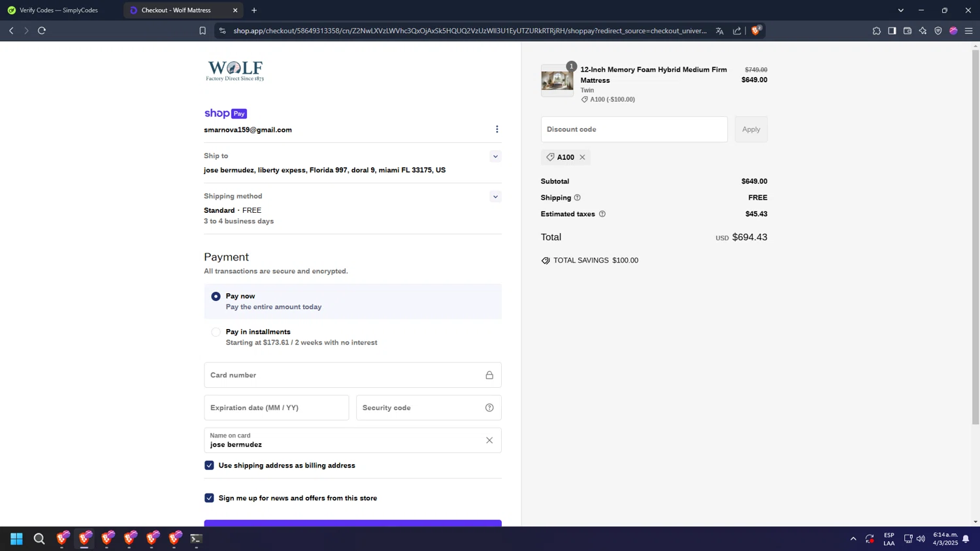Click the Expiration date field
This screenshot has width=980, height=551.
pos(276,408)
